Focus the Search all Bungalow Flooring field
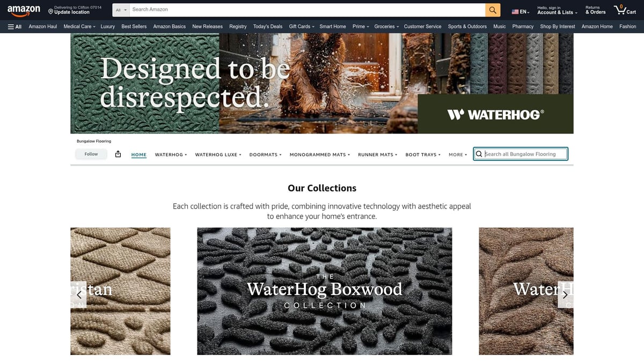Viewport: 644px width, 362px height. pos(521,154)
